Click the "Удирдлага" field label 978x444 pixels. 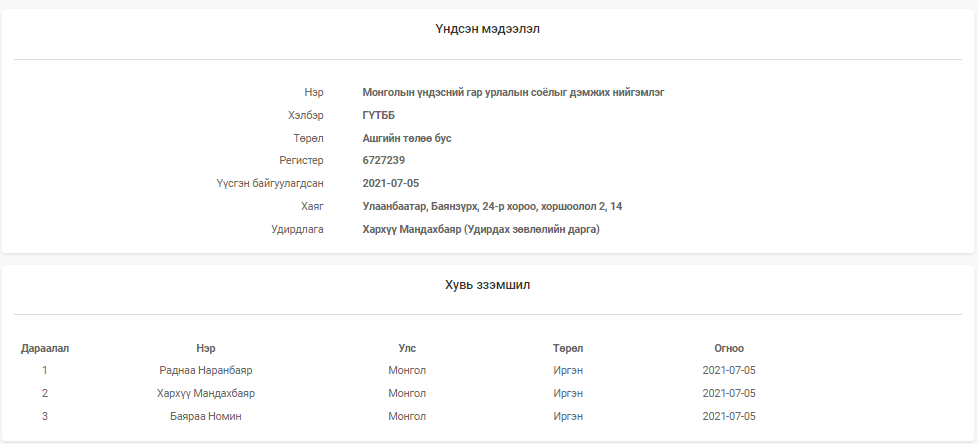pyautogui.click(x=298, y=229)
